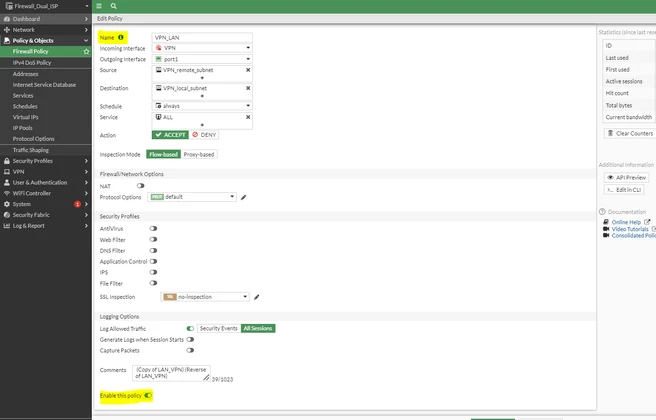656x420 pixels.
Task: Click the Name field containing VPN_LAN
Action: point(202,38)
